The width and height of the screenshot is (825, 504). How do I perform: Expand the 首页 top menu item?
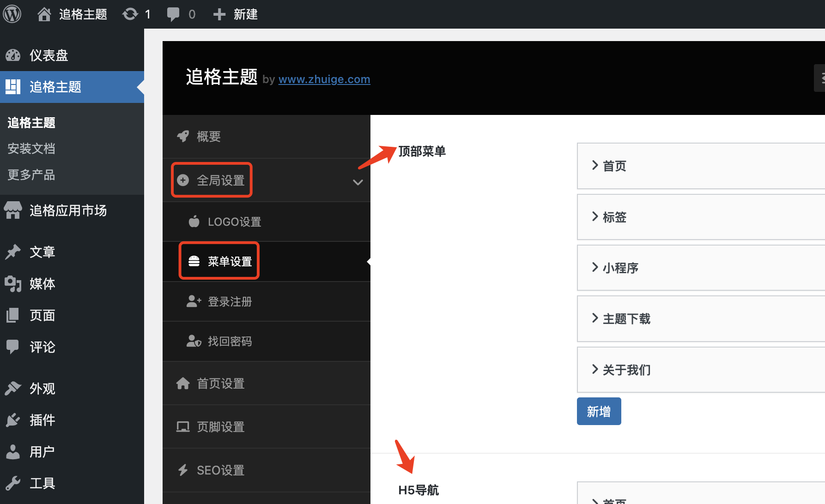[x=701, y=166]
